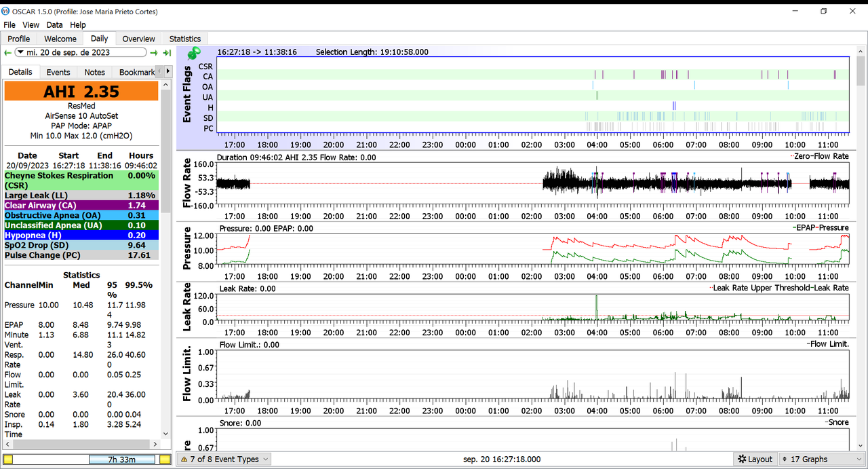Click the Flow Rate graph title
Viewport: 868px width, 469px height.
click(188, 183)
